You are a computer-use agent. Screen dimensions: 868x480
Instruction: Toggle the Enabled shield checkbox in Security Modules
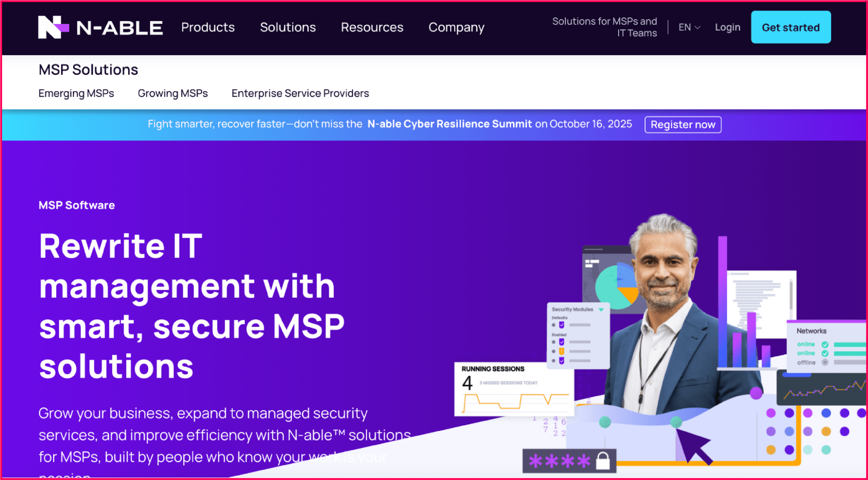[562, 342]
